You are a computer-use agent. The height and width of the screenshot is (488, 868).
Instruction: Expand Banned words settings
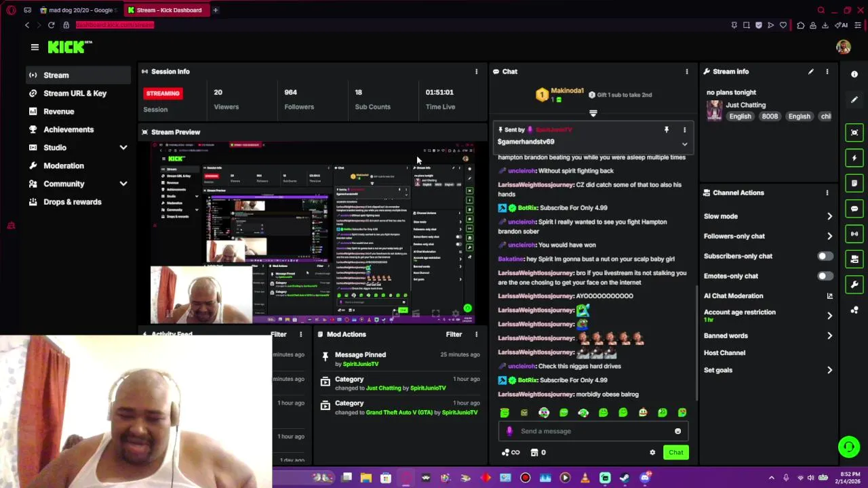coord(829,335)
